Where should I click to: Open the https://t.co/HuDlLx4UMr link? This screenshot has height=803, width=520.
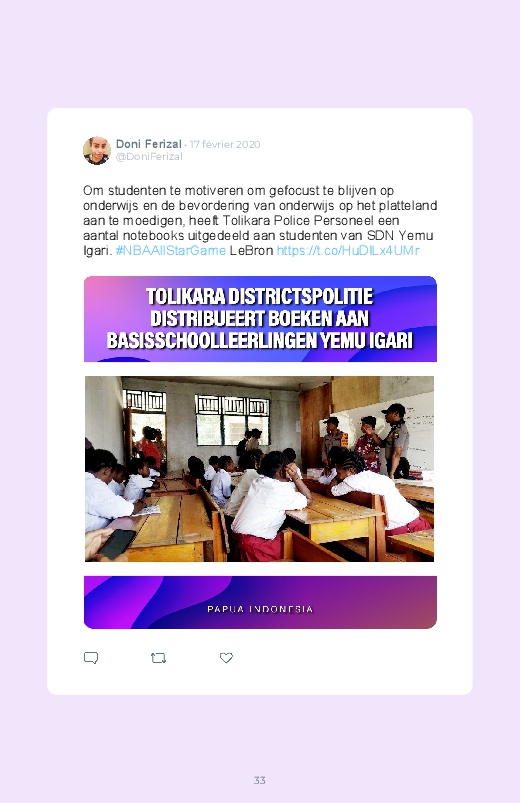[348, 250]
